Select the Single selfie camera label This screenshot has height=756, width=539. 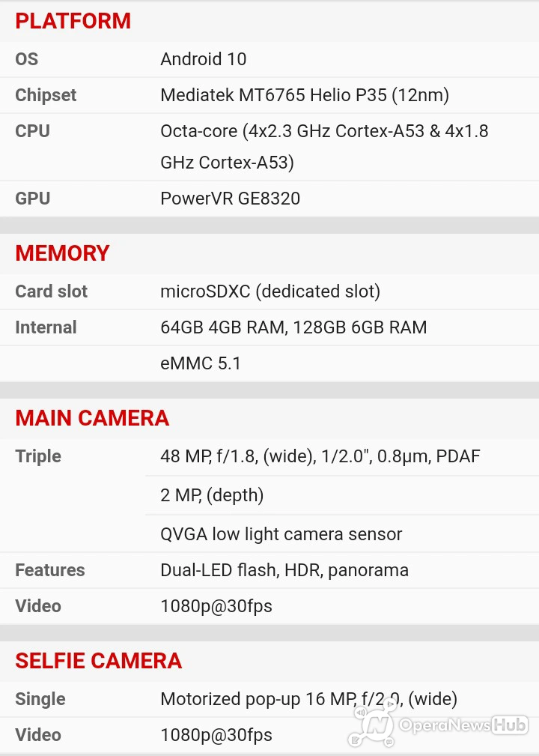40,699
